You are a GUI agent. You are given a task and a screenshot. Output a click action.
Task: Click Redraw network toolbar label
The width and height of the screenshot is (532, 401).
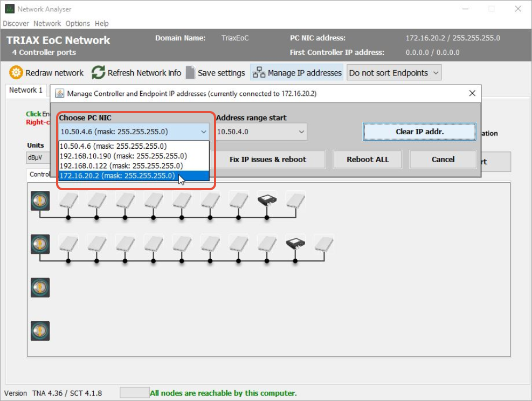[x=54, y=73]
